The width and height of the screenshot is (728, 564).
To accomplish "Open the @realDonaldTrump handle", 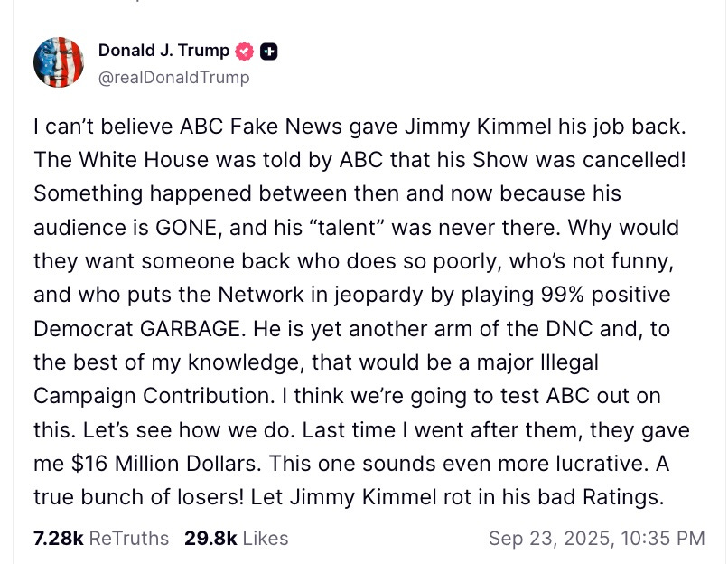I will coord(174,77).
